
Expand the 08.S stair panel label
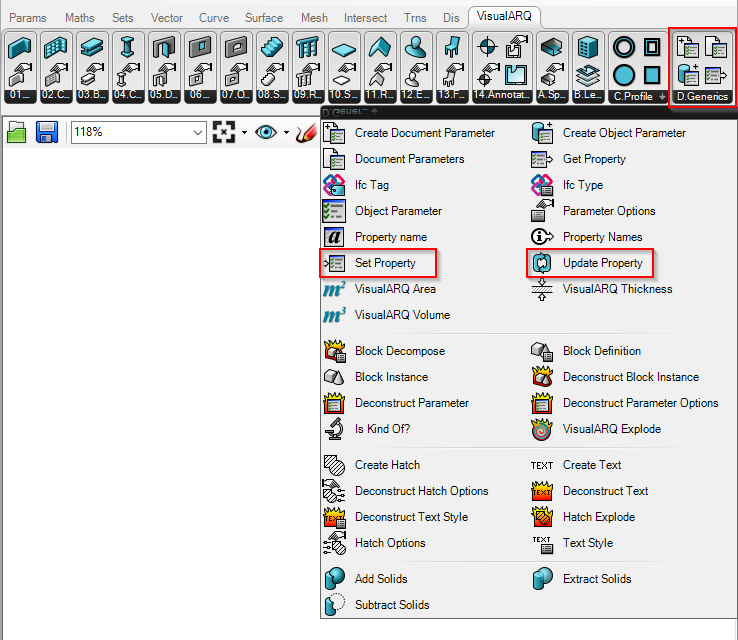[x=272, y=95]
